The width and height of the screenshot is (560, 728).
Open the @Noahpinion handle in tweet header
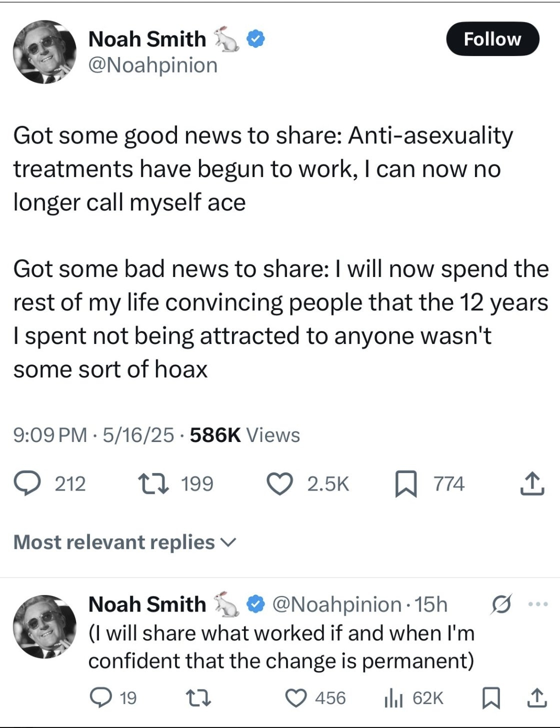[153, 65]
